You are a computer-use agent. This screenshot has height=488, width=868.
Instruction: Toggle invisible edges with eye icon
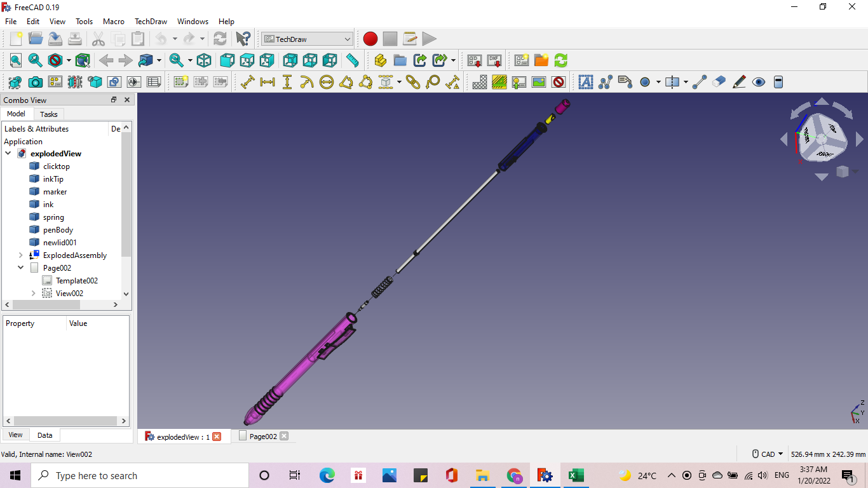pos(759,82)
